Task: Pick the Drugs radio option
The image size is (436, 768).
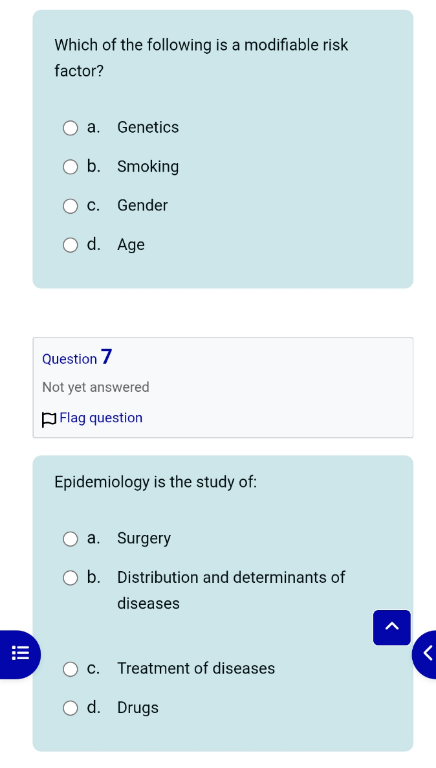Action: point(70,708)
